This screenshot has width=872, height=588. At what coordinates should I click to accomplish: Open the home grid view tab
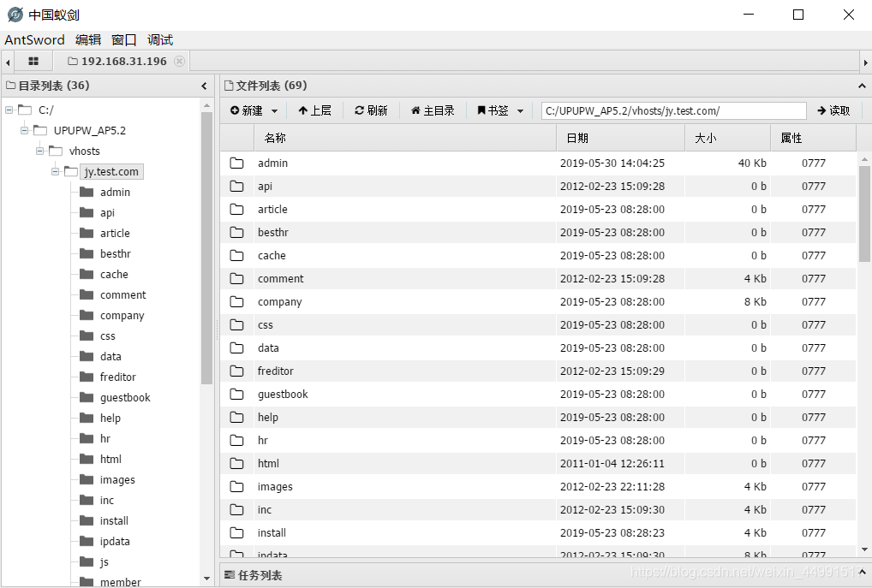coord(33,61)
